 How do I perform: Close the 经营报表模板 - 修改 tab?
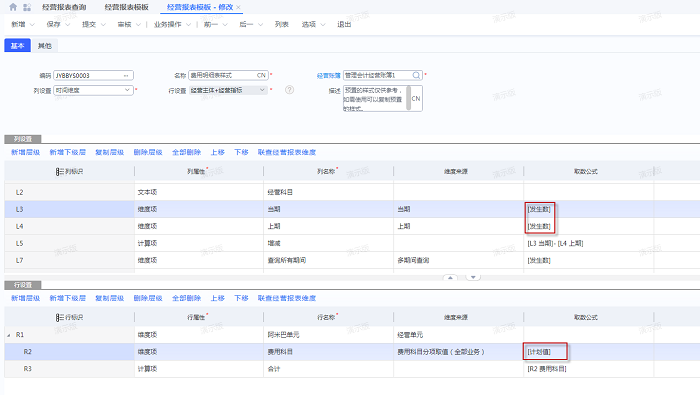coord(238,7)
